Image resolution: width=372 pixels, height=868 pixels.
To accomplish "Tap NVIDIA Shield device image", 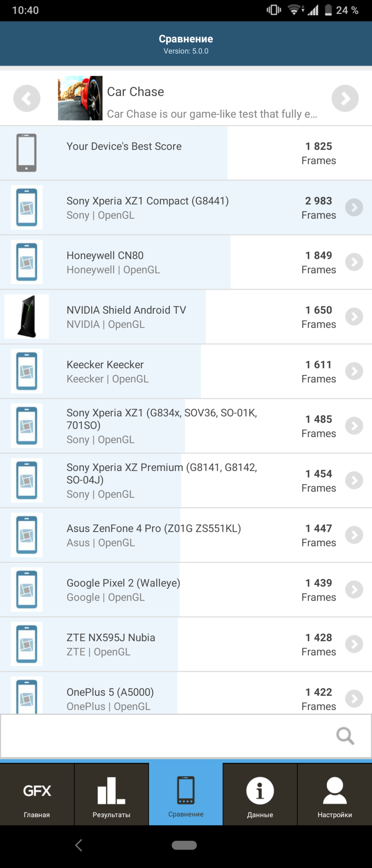I will tap(27, 317).
